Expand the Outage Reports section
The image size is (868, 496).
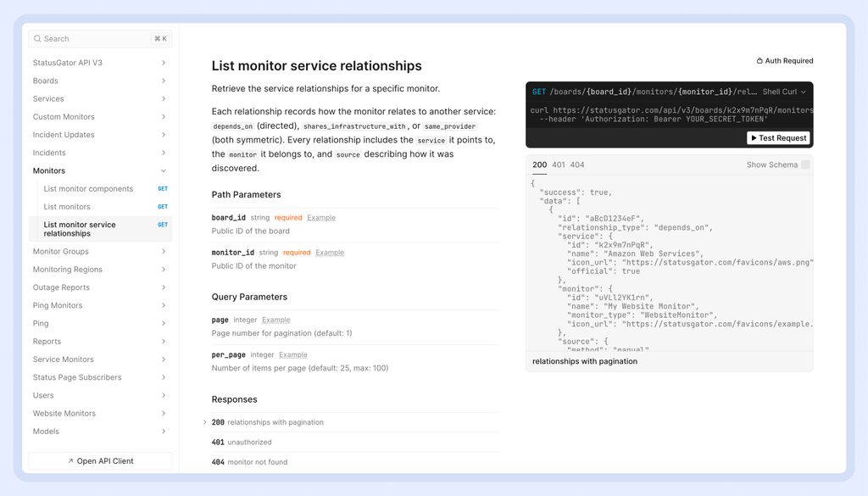(x=164, y=287)
